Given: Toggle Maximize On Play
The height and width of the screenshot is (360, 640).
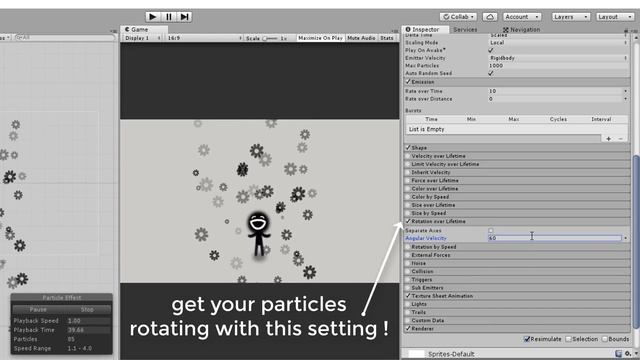Looking at the screenshot, I should [x=320, y=38].
